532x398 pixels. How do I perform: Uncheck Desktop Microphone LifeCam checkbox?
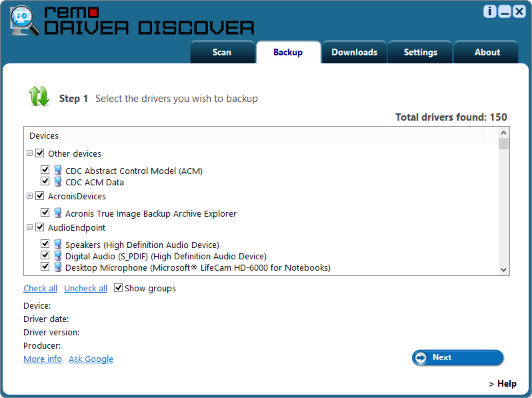[x=45, y=267]
